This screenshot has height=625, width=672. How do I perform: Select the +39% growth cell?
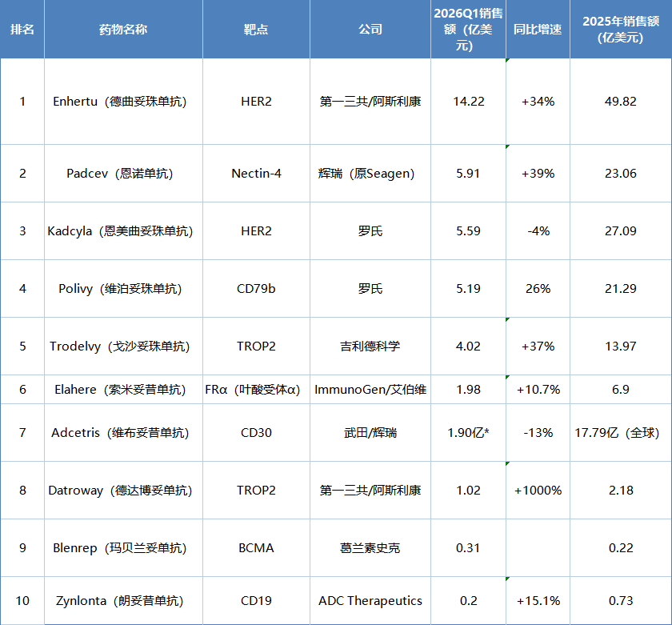538,174
